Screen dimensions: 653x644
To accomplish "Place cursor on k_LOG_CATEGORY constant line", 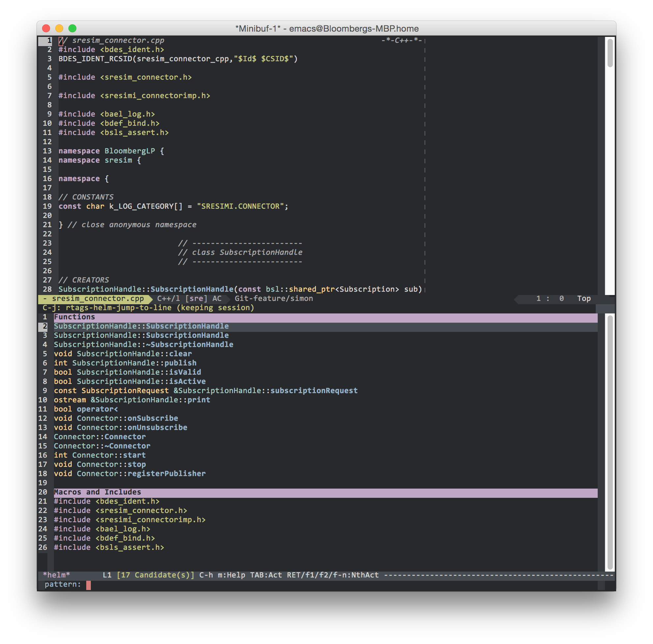I will coord(173,206).
